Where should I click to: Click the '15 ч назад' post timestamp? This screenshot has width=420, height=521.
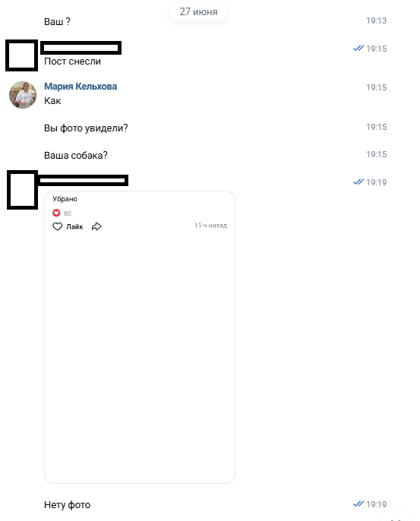210,226
